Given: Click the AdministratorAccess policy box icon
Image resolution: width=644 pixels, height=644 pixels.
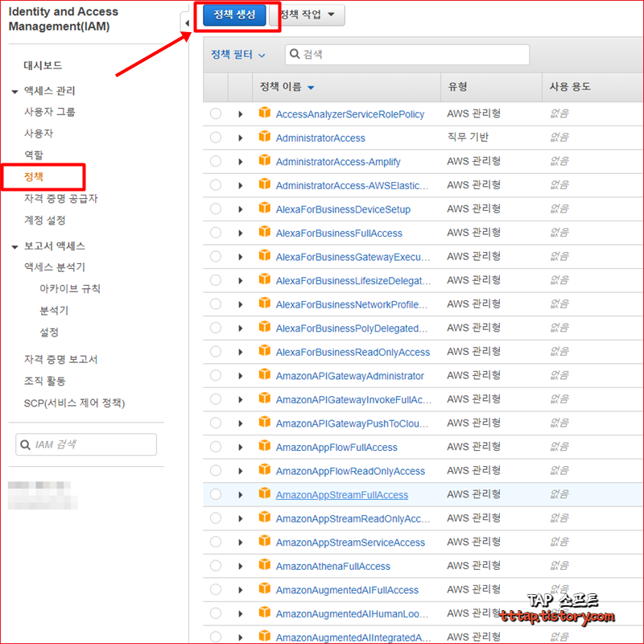Looking at the screenshot, I should [265, 136].
